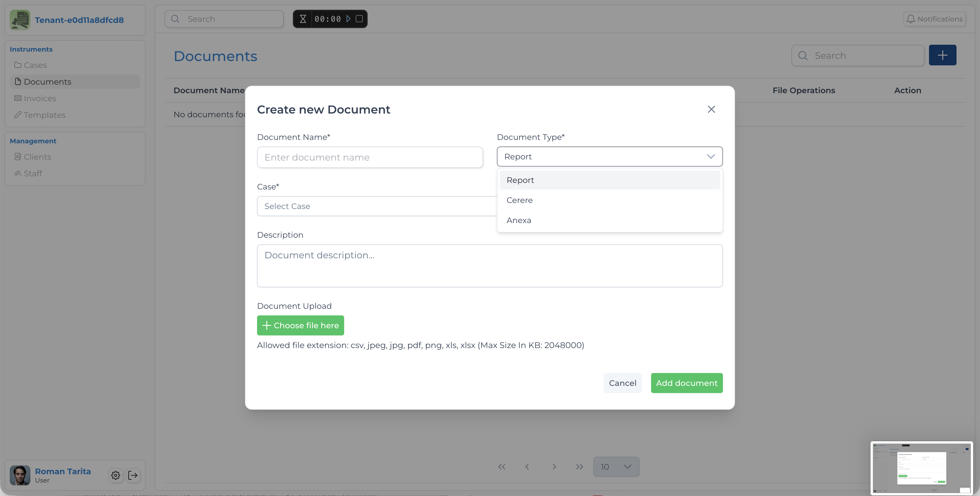This screenshot has width=980, height=496.
Task: Close the Create new Document dialog
Action: [711, 109]
